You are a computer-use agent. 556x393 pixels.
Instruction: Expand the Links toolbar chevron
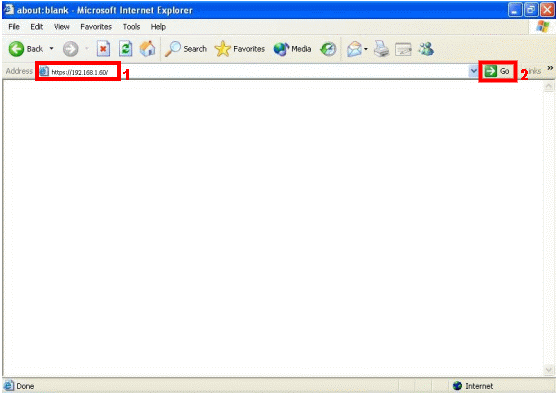(550, 68)
